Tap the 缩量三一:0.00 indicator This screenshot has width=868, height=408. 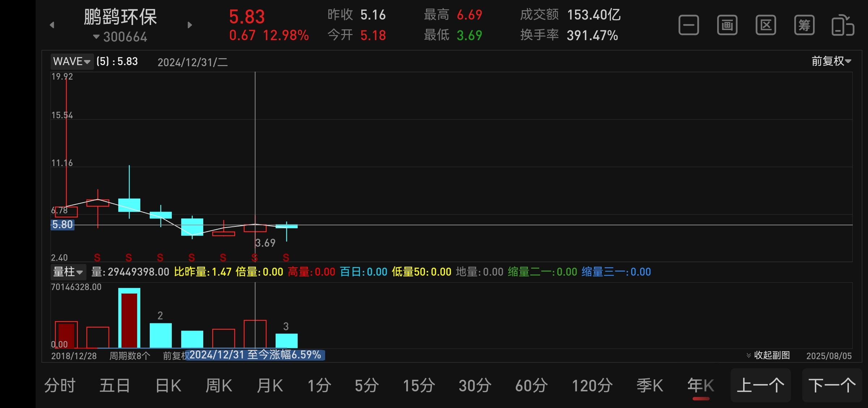[616, 272]
